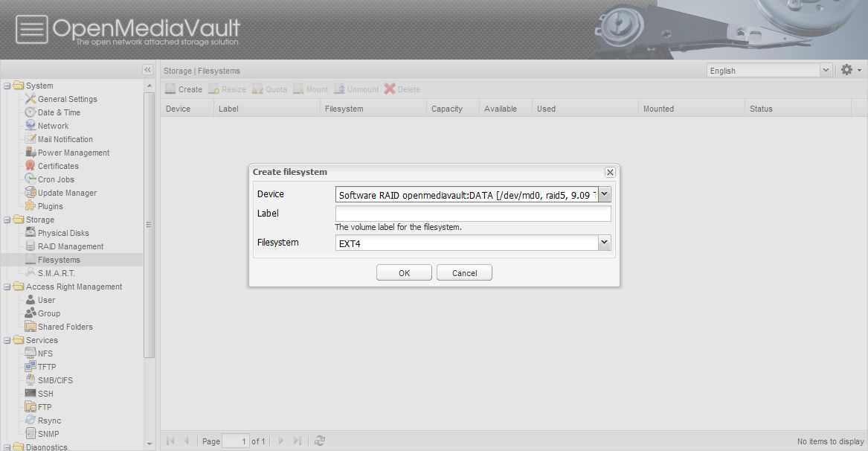Click the page number field
The image size is (868, 451).
point(236,441)
